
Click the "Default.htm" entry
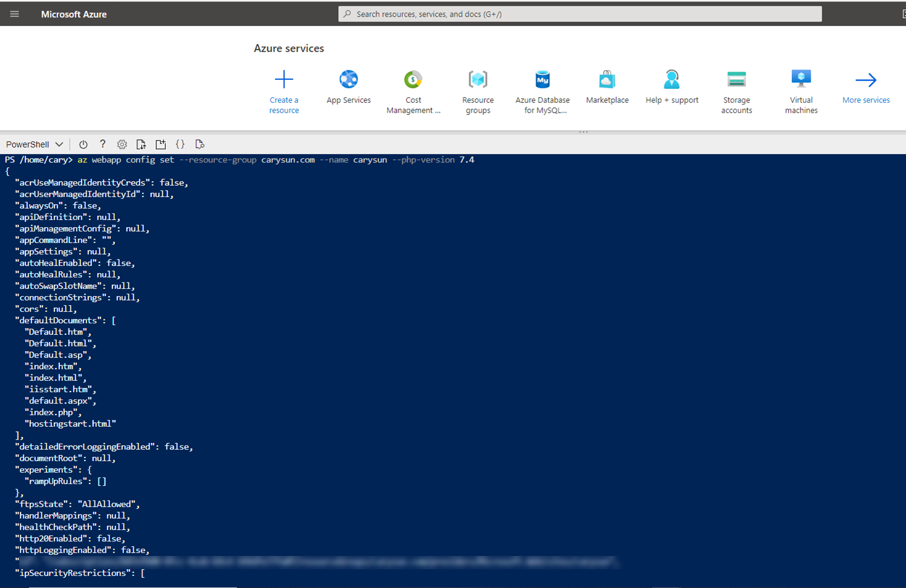tap(58, 332)
